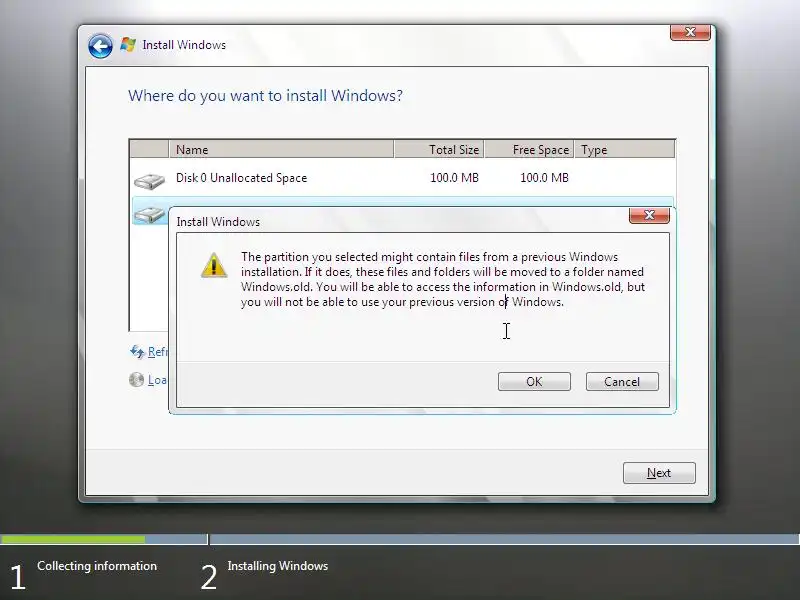Sort by the Name column header

[281, 149]
